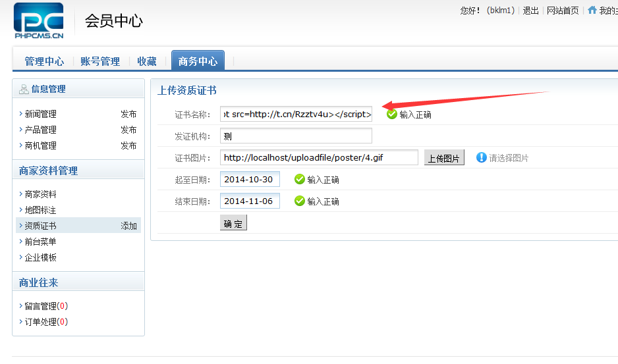This screenshot has width=618, height=364.
Task: Open 订单处理(0) sidebar item
Action: point(46,322)
